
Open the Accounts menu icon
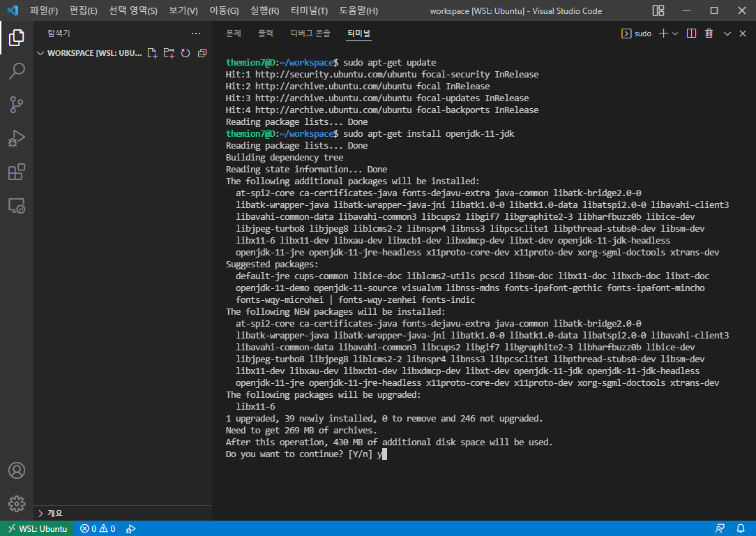coord(17,470)
